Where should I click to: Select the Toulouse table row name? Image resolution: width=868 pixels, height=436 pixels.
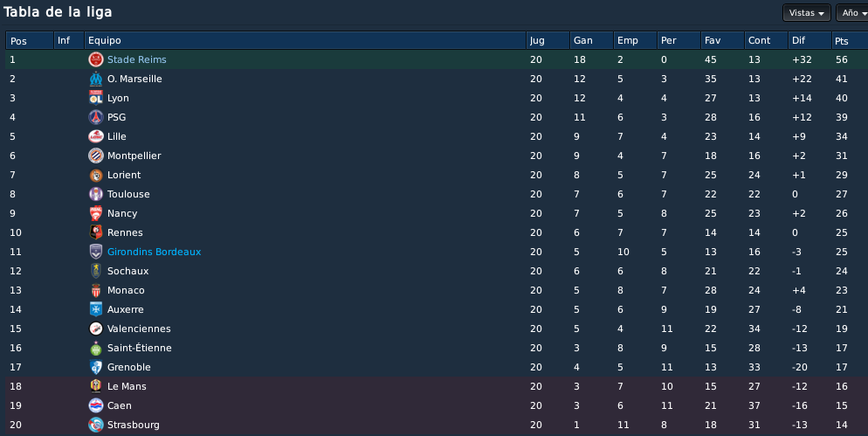tap(128, 194)
